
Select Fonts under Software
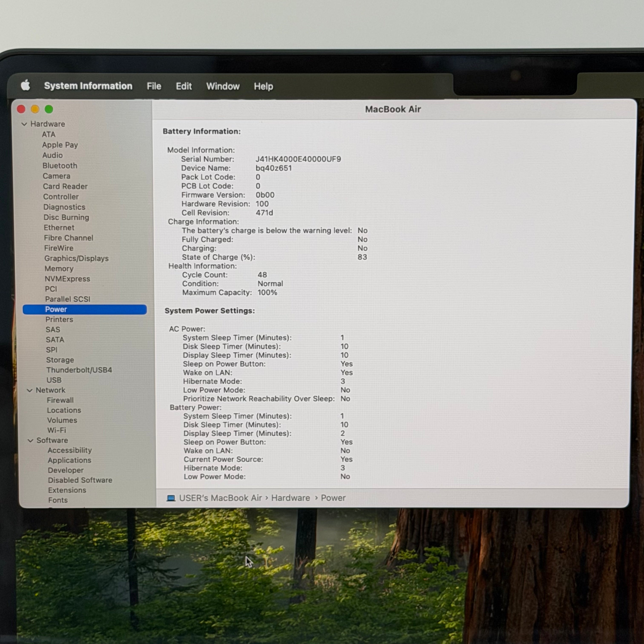pos(58,500)
